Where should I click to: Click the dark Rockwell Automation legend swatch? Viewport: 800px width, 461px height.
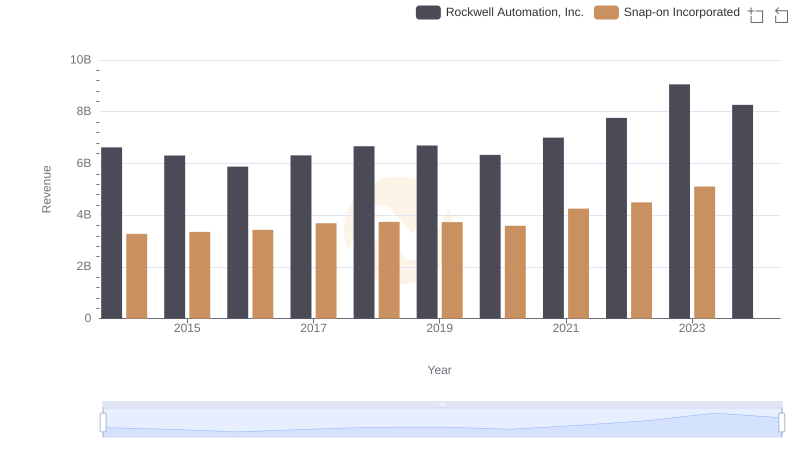click(x=428, y=12)
